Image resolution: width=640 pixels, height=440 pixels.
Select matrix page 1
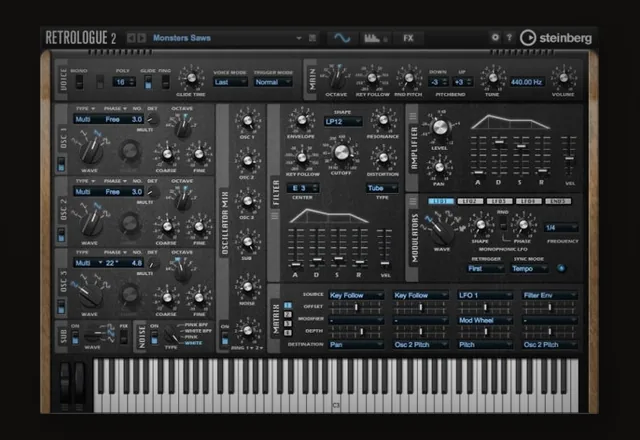(288, 305)
